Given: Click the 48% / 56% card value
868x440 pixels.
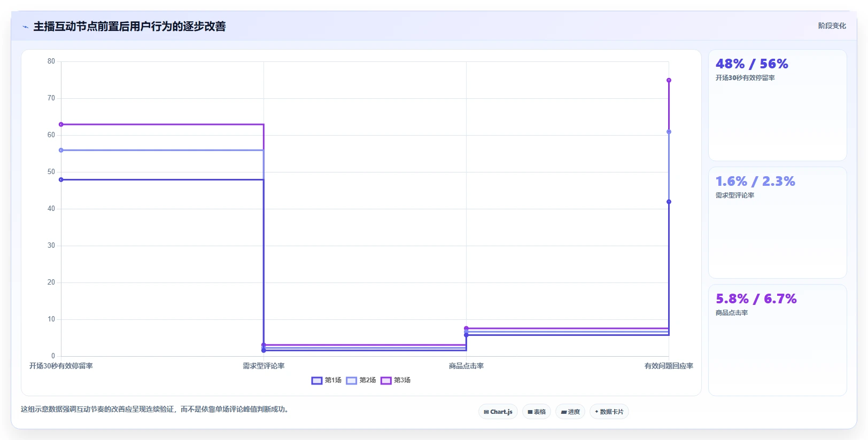Looking at the screenshot, I should point(752,64).
